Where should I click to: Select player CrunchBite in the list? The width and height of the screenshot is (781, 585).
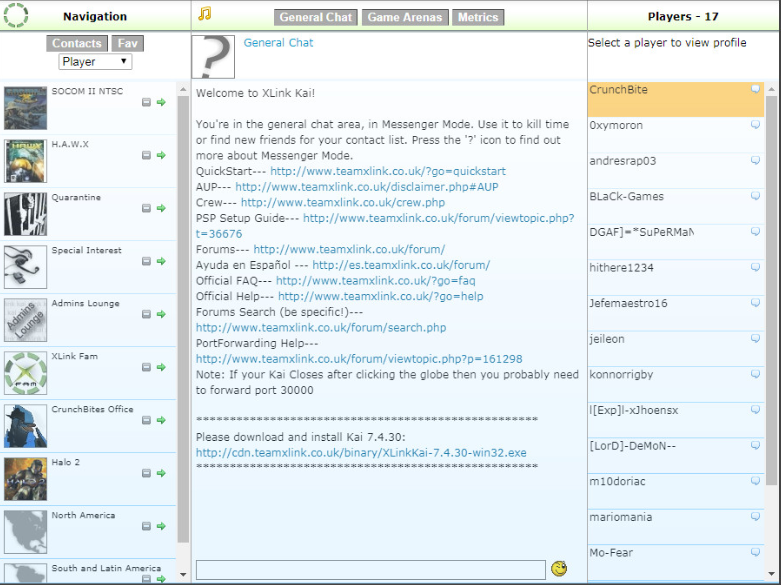(x=676, y=100)
